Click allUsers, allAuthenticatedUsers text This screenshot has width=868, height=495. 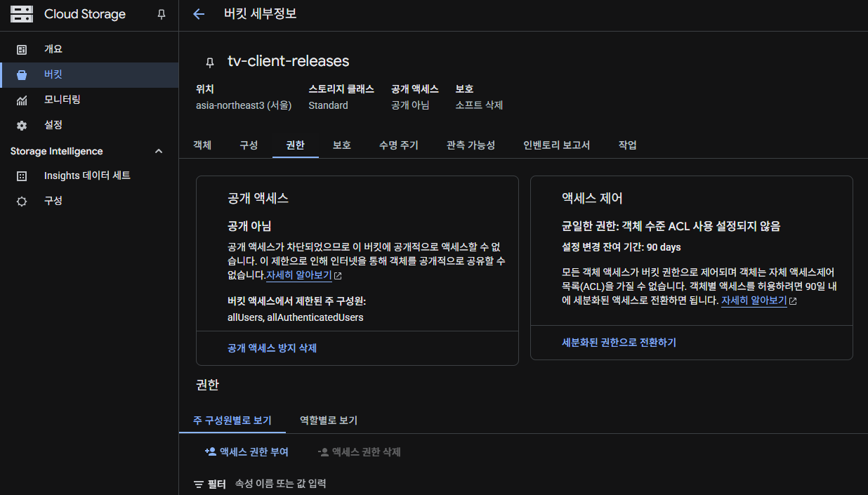pyautogui.click(x=296, y=317)
